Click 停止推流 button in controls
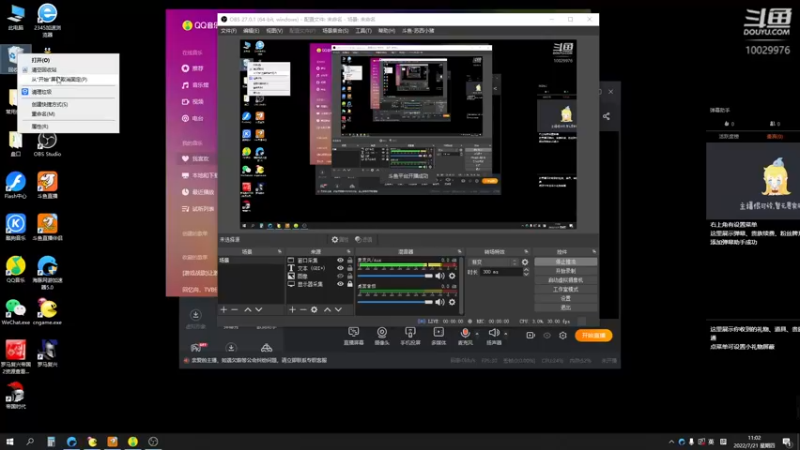 coord(565,262)
